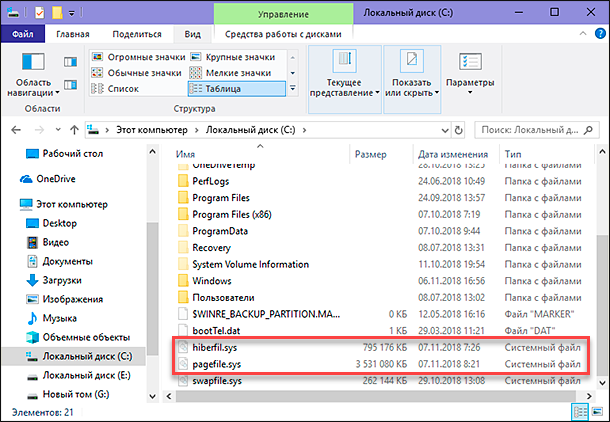
Task: Open the Средства работы с дисками tab
Action: coord(283,34)
